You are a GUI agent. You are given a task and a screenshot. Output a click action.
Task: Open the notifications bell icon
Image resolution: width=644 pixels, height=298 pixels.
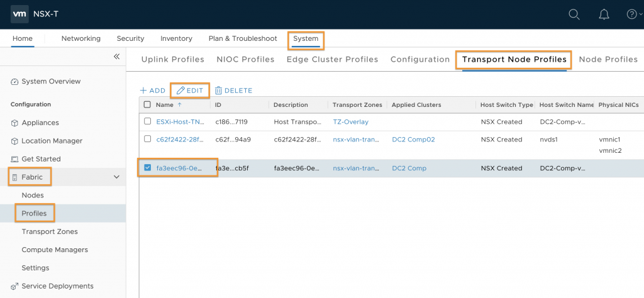tap(604, 14)
